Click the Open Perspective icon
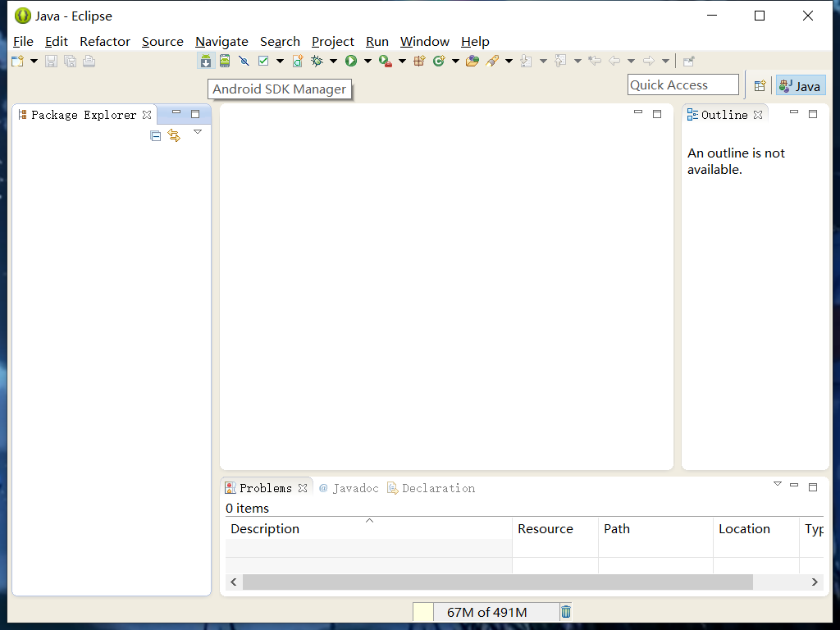This screenshot has height=630, width=840. click(x=760, y=85)
